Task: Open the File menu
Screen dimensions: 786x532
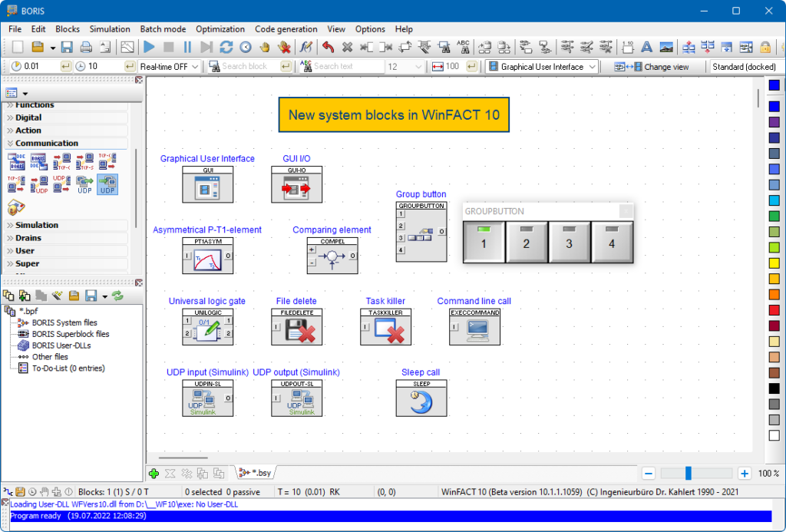Action: point(15,29)
